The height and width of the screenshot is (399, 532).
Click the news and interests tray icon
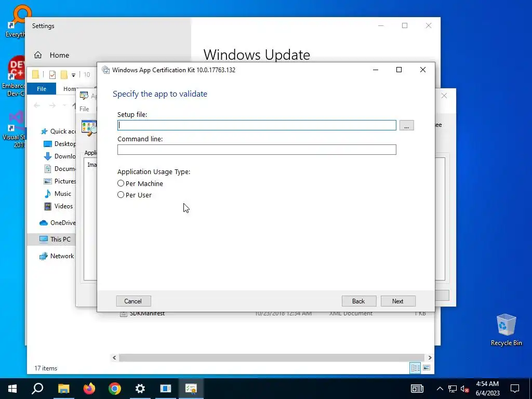coord(417,389)
